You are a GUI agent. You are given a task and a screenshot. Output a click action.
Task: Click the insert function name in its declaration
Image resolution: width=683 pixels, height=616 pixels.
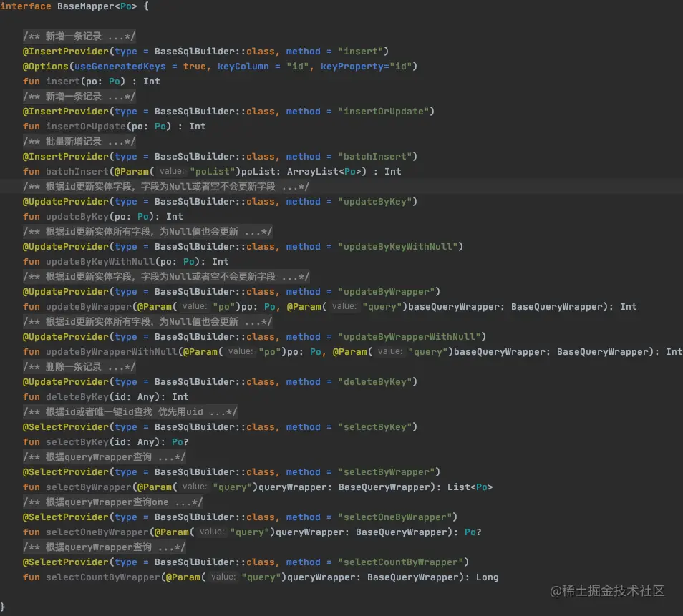point(63,82)
